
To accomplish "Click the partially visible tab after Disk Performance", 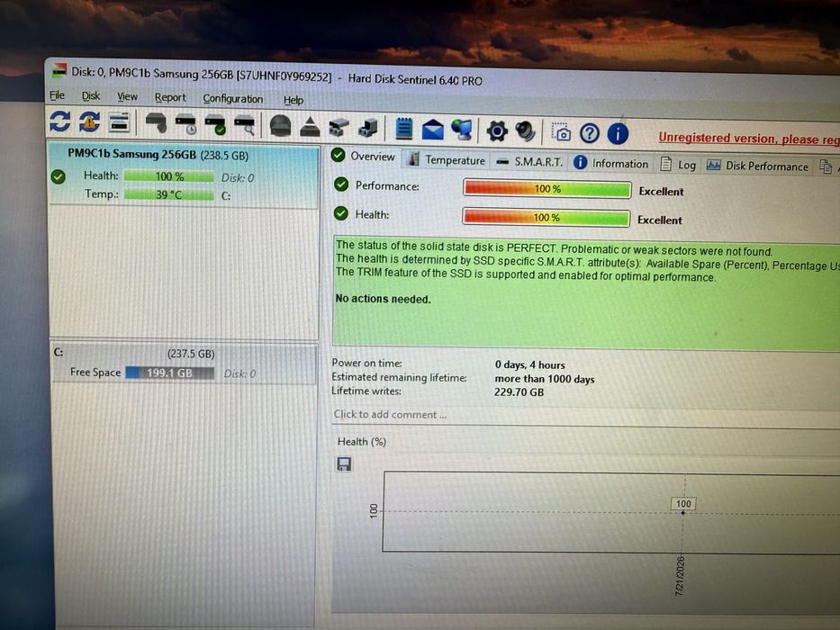I will pos(827,166).
